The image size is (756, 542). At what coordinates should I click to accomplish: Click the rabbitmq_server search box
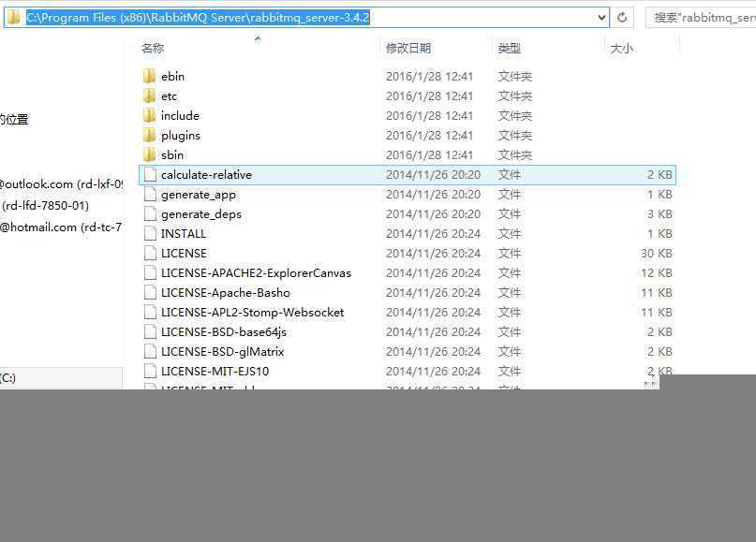(701, 18)
